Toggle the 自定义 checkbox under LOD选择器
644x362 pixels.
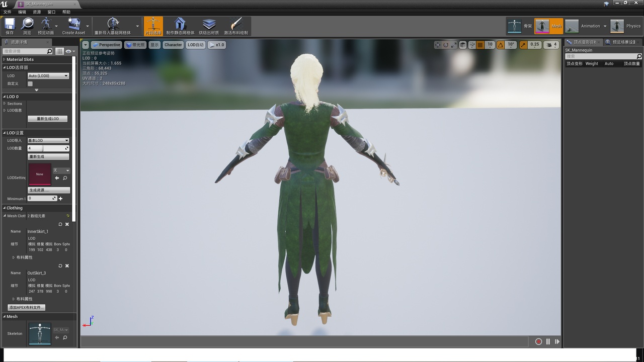pyautogui.click(x=30, y=83)
